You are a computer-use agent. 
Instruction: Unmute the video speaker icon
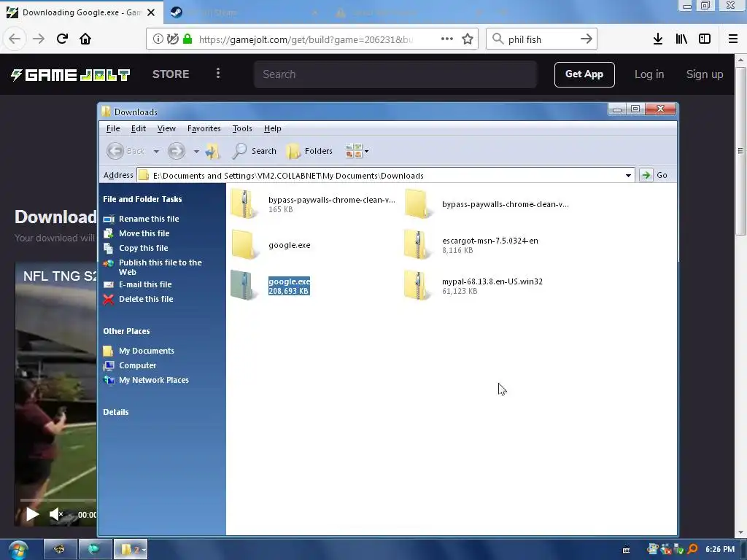point(56,514)
